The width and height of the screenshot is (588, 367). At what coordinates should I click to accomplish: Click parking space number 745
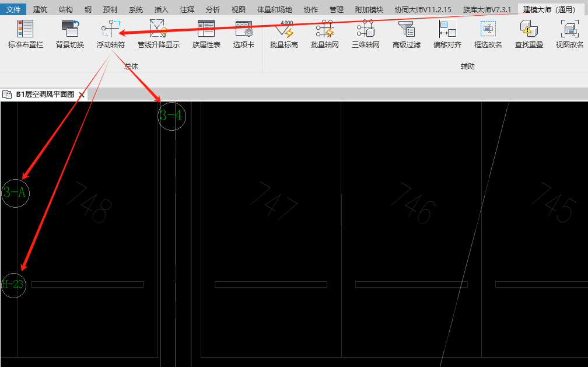pyautogui.click(x=554, y=202)
